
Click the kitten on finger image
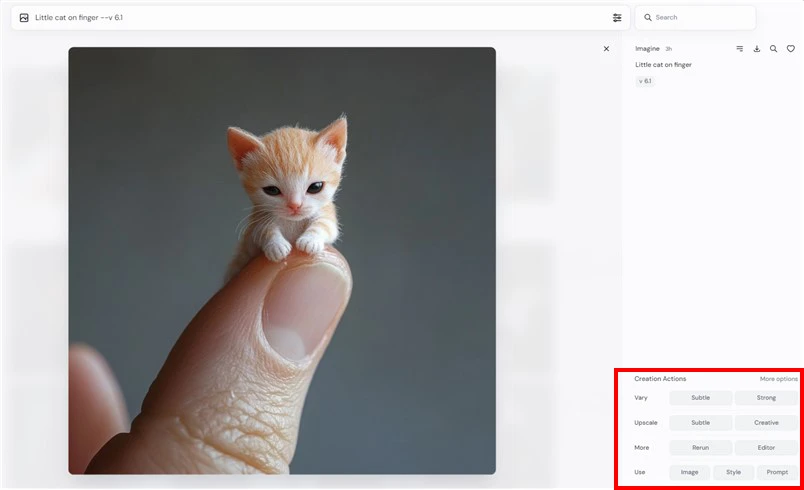coord(282,261)
